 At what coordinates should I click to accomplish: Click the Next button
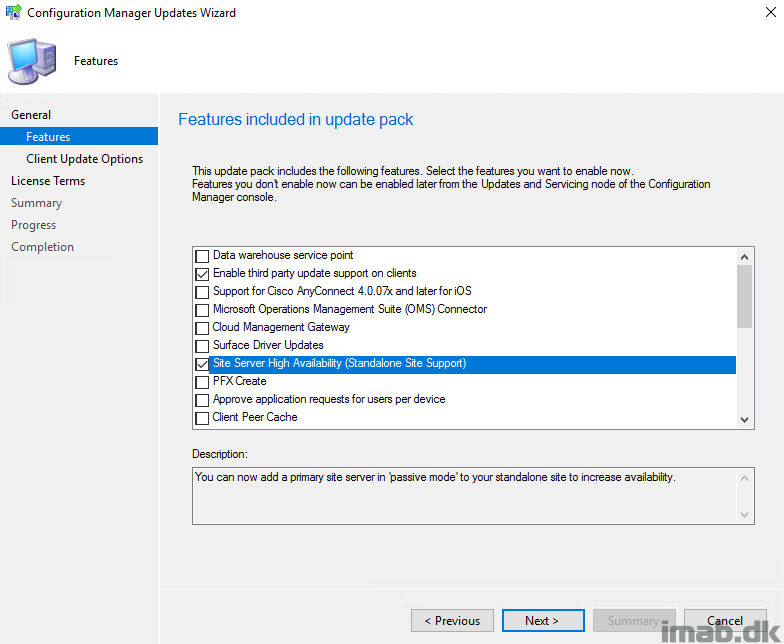point(543,620)
